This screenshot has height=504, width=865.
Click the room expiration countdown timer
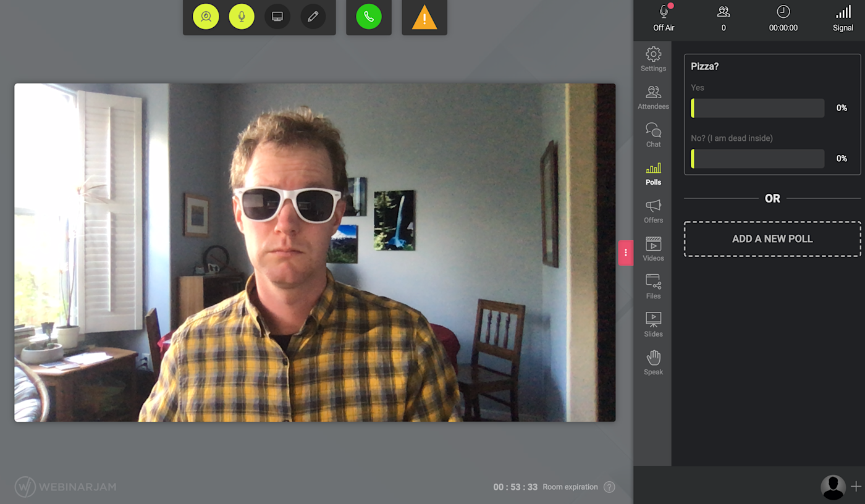pos(515,487)
